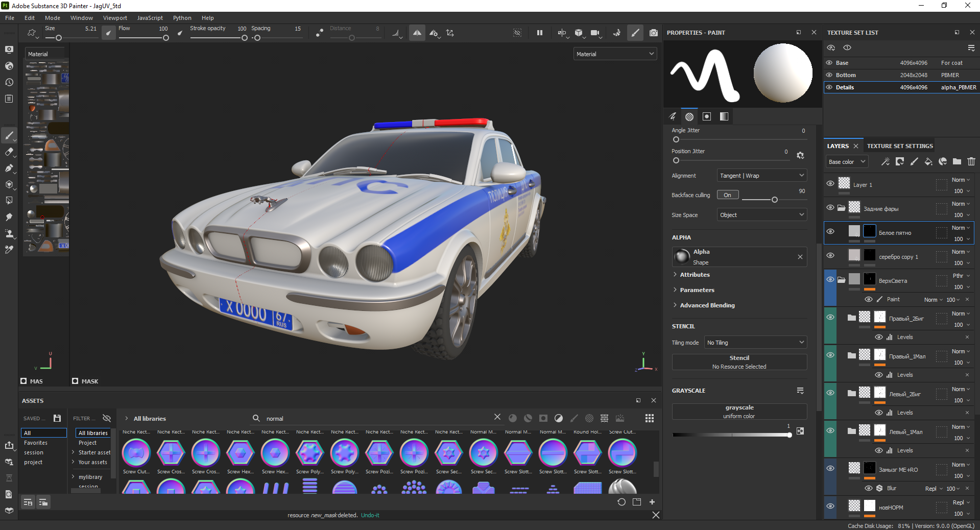This screenshot has width=980, height=530.
Task: Hide the Задние фары folder layer
Action: tap(830, 207)
